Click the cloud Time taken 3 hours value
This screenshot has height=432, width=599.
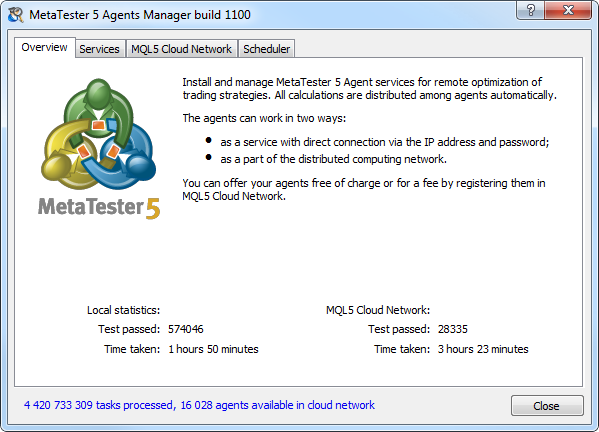(483, 349)
